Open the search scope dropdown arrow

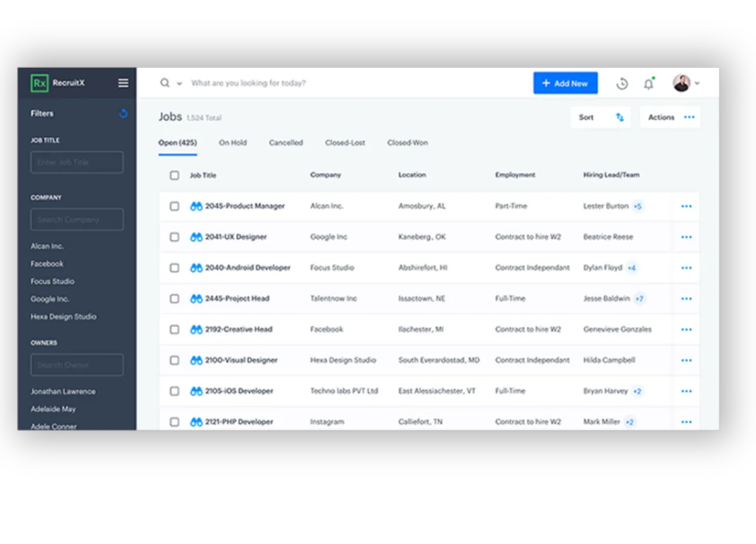click(x=180, y=84)
